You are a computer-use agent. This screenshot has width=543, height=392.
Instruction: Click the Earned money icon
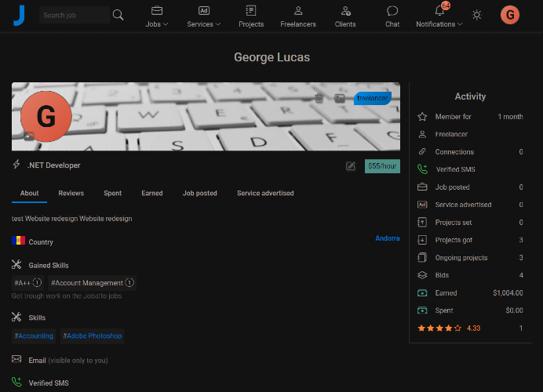(x=422, y=293)
